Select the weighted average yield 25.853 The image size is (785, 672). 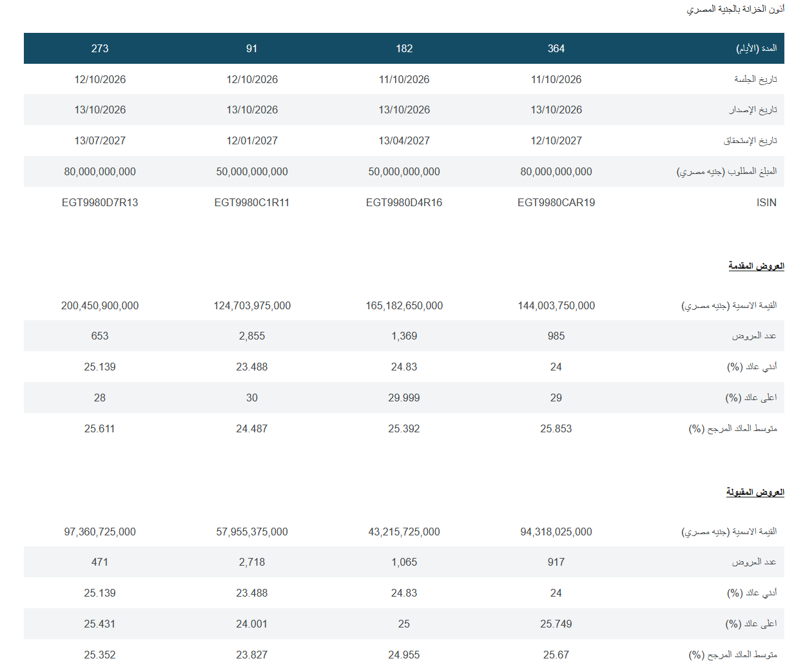point(556,428)
